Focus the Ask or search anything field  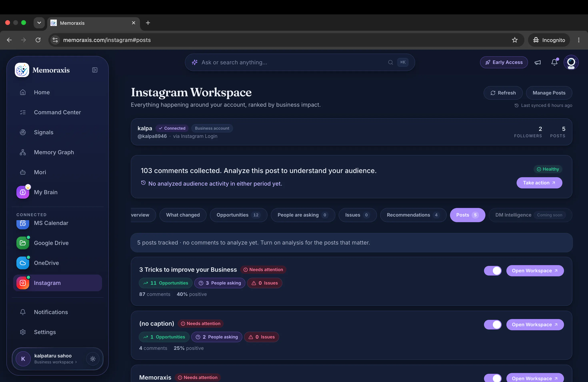pos(300,62)
